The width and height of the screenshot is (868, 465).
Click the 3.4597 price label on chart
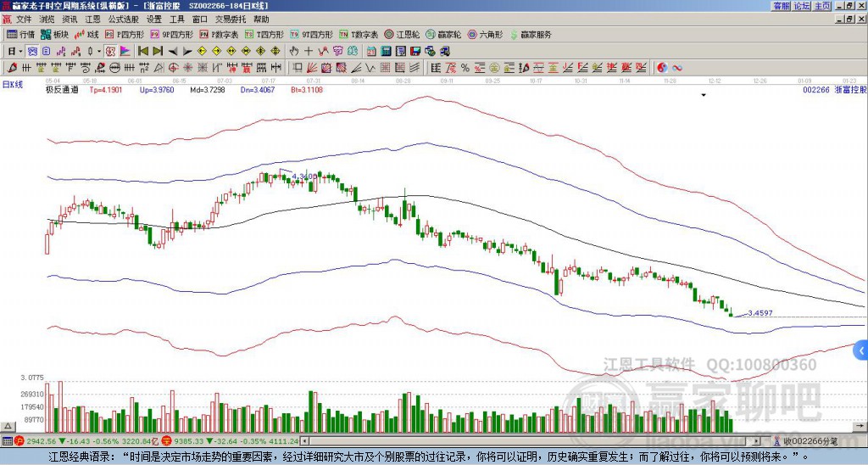(760, 313)
